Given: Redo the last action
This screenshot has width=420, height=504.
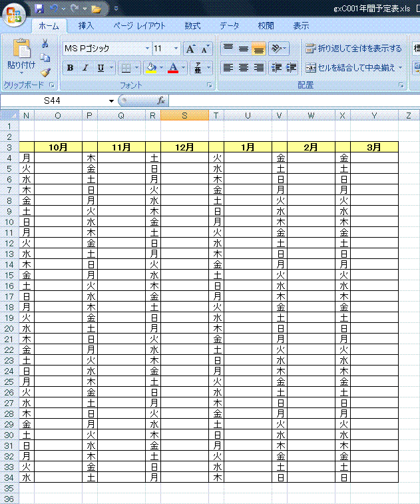Looking at the screenshot, I should 75,9.
